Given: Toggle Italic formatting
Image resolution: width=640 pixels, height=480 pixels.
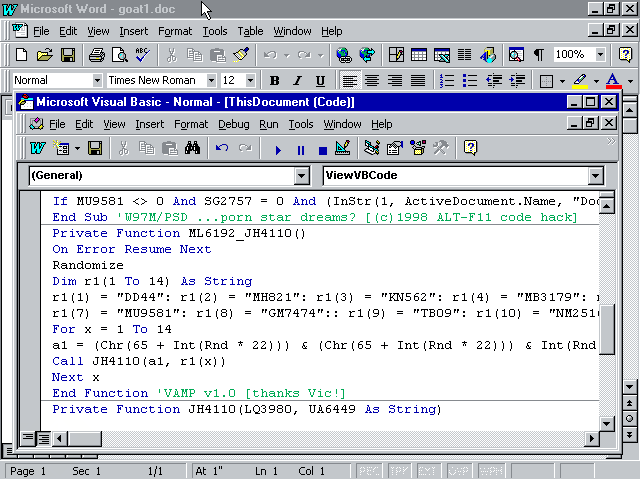Looking at the screenshot, I should tap(298, 80).
